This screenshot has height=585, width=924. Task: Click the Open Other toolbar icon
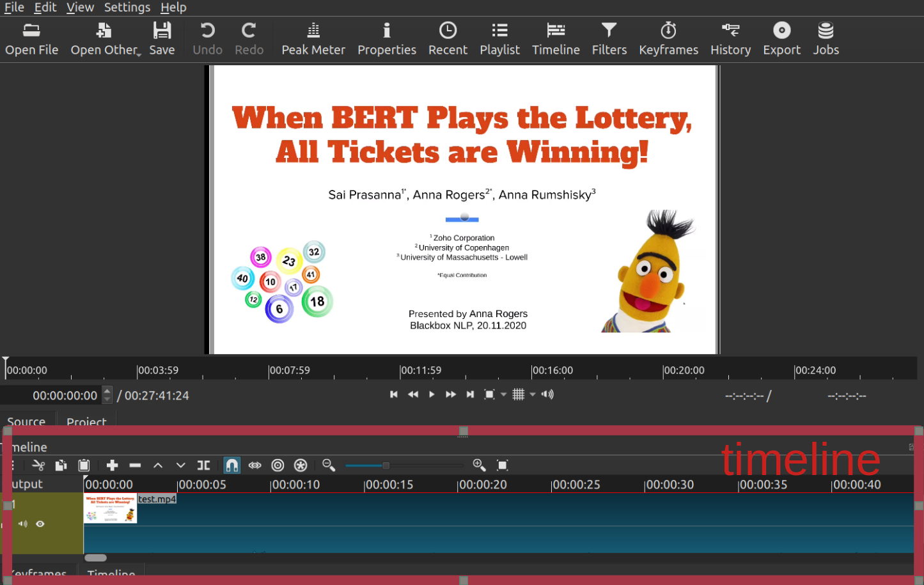[x=104, y=39]
